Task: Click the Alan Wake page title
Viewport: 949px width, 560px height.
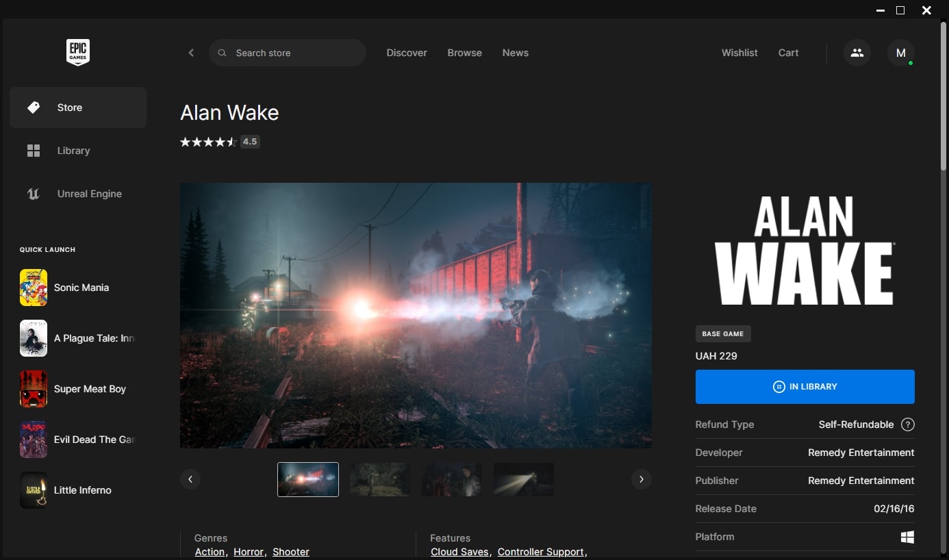Action: pos(229,113)
